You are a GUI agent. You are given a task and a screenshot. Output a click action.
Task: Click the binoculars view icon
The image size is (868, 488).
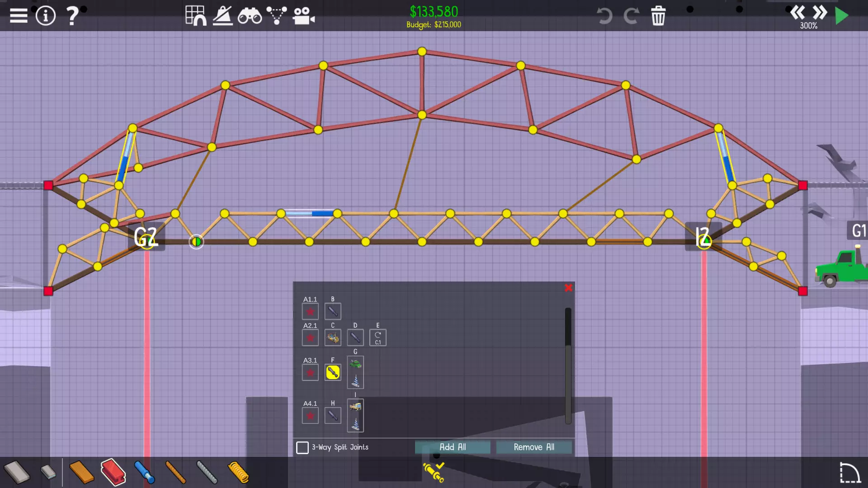250,16
